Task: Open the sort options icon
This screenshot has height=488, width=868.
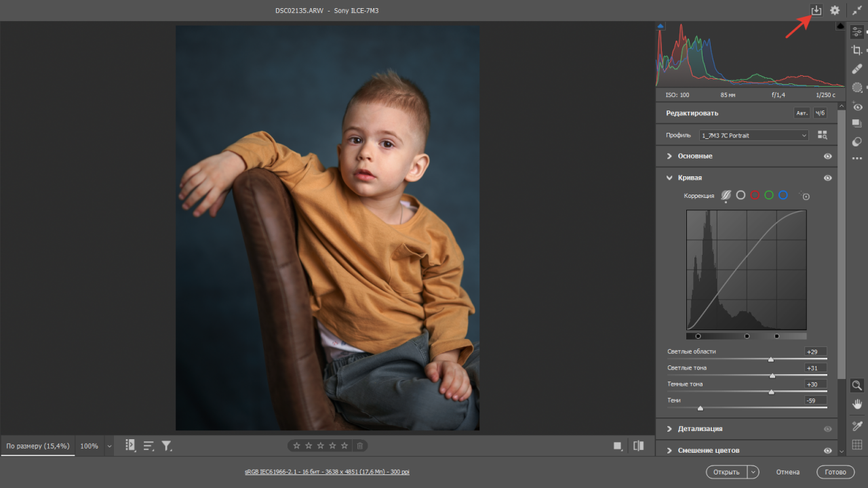Action: coord(149,446)
